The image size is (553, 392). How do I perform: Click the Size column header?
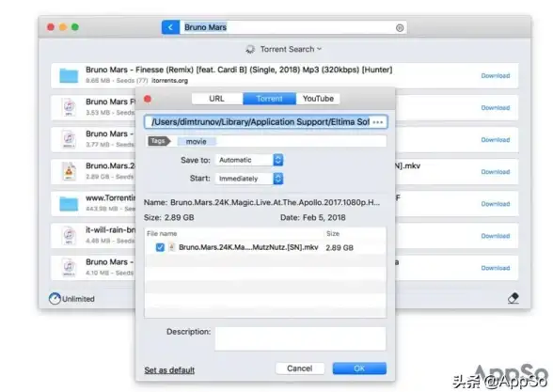click(x=333, y=234)
